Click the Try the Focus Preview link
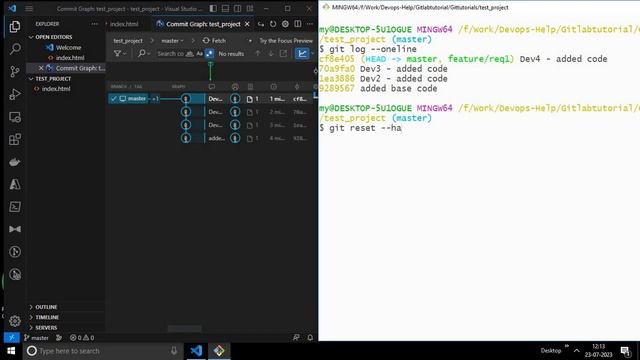The width and height of the screenshot is (640, 360). click(x=286, y=41)
